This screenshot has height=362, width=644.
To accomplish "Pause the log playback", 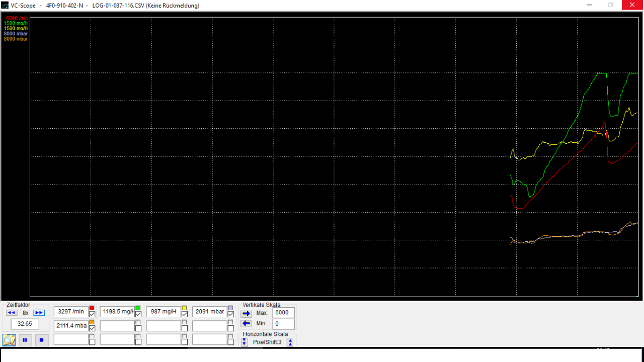I will click(x=25, y=340).
